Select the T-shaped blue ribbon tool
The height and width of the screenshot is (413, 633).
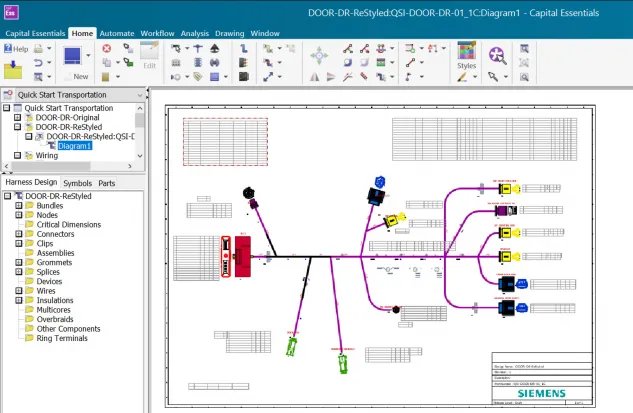point(198,49)
